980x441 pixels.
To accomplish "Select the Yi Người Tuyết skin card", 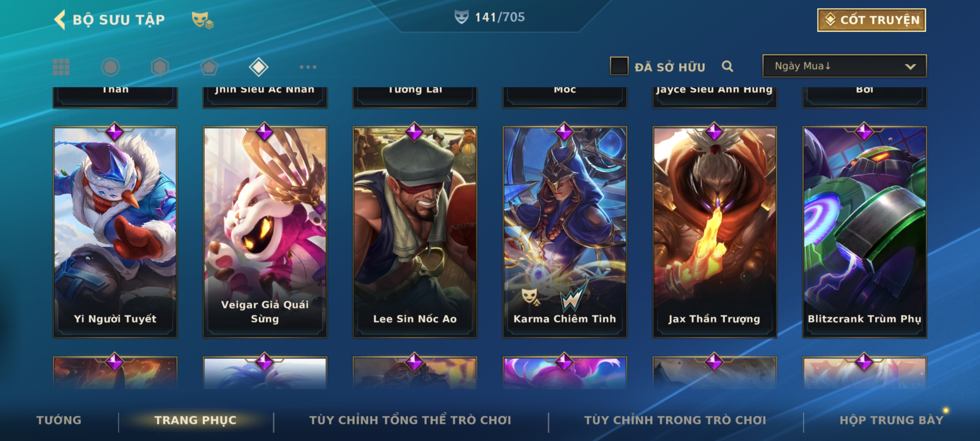I will point(115,232).
